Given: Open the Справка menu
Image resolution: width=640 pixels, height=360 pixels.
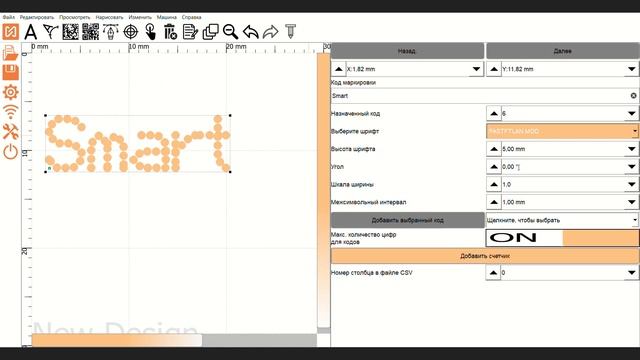Looking at the screenshot, I should (x=191, y=17).
